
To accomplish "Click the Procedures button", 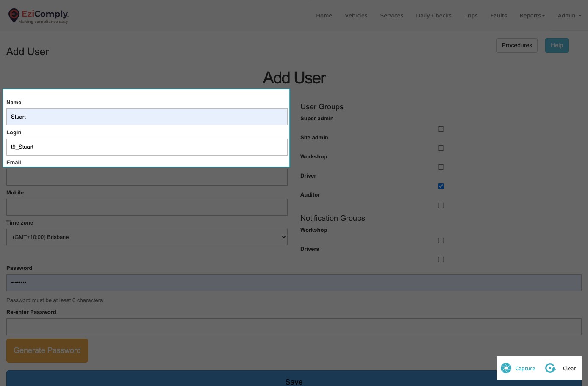I will [517, 45].
